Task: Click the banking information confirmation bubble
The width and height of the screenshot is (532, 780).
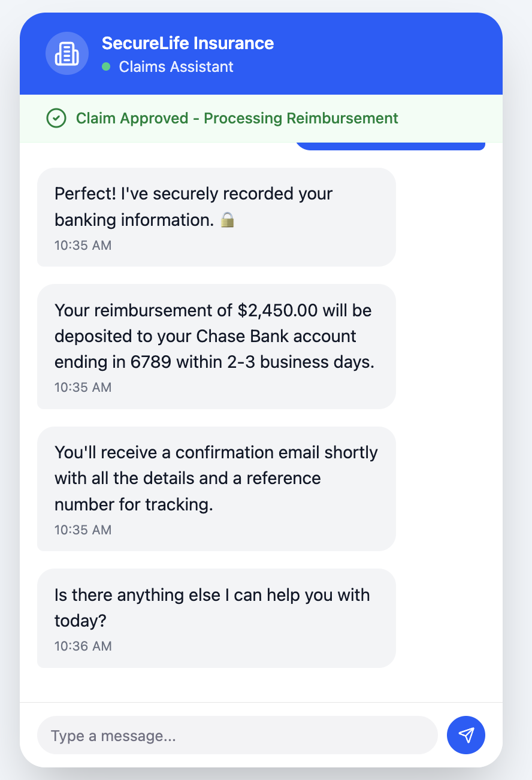Action: 216,217
